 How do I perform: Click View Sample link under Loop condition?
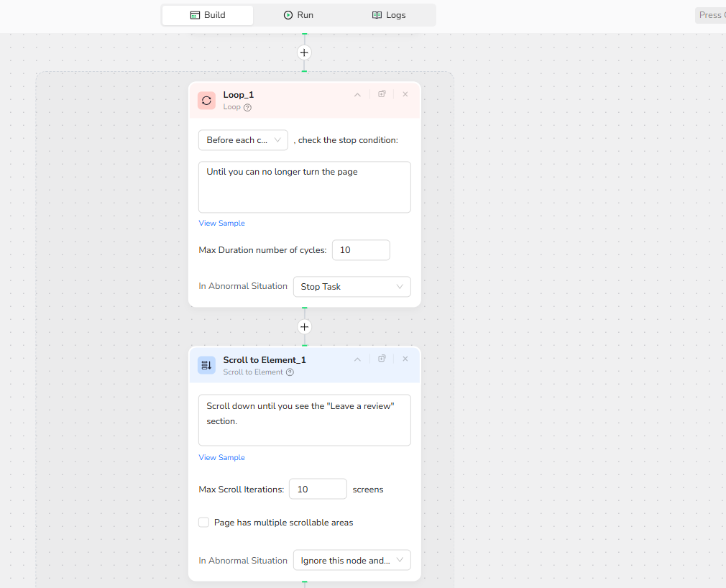pos(221,224)
